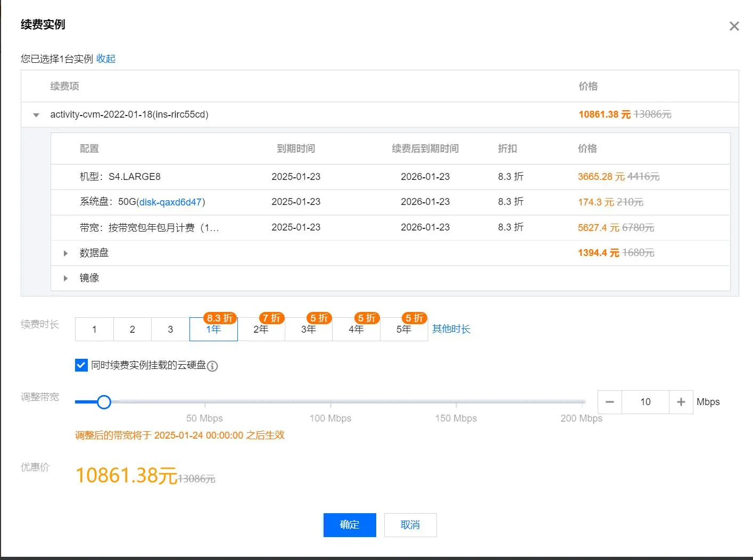The height and width of the screenshot is (560, 753).
Task: Click the info icon next to 同时续费实例挂载的云硬盘
Action: [x=212, y=366]
